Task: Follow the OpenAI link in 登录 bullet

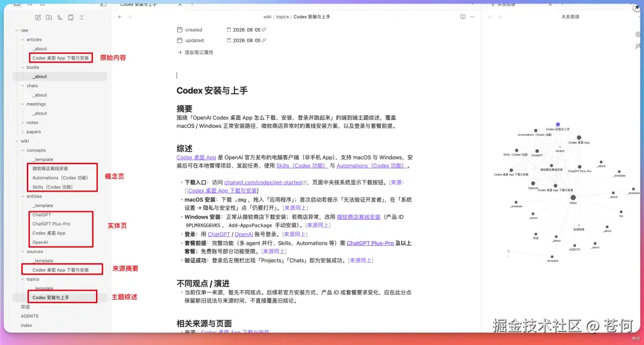Action: click(243, 234)
